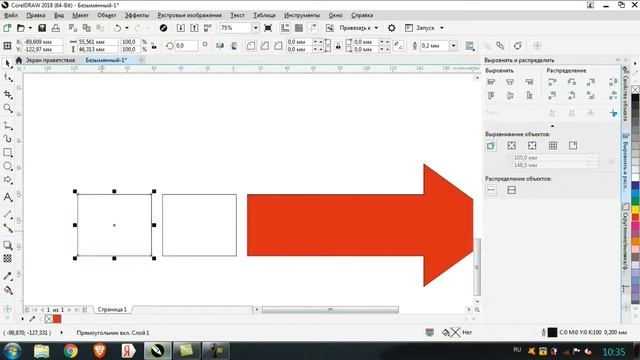Toggle distribute to Extent of Page
The image size is (640, 360).
point(511,190)
